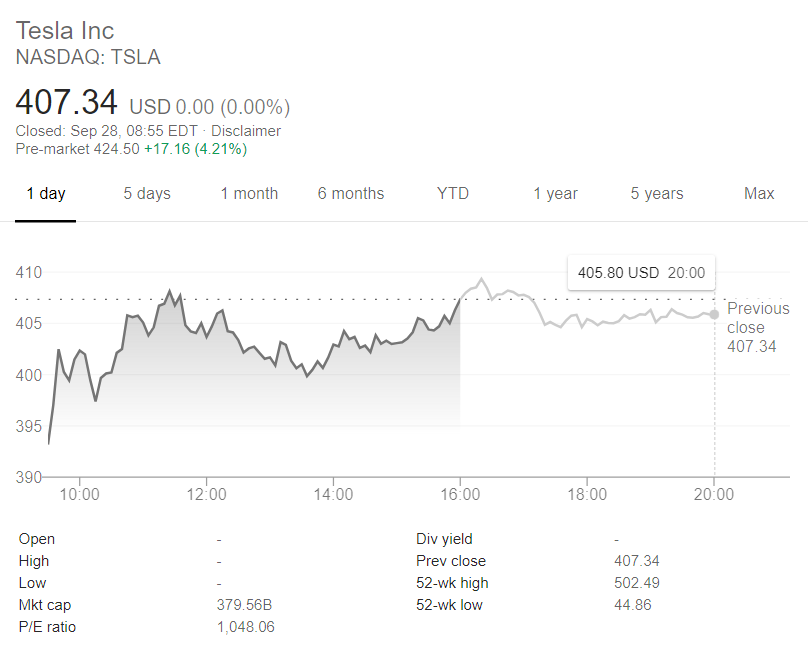The image size is (808, 655).
Task: Click the 16:00 label on time axis
Action: click(459, 494)
